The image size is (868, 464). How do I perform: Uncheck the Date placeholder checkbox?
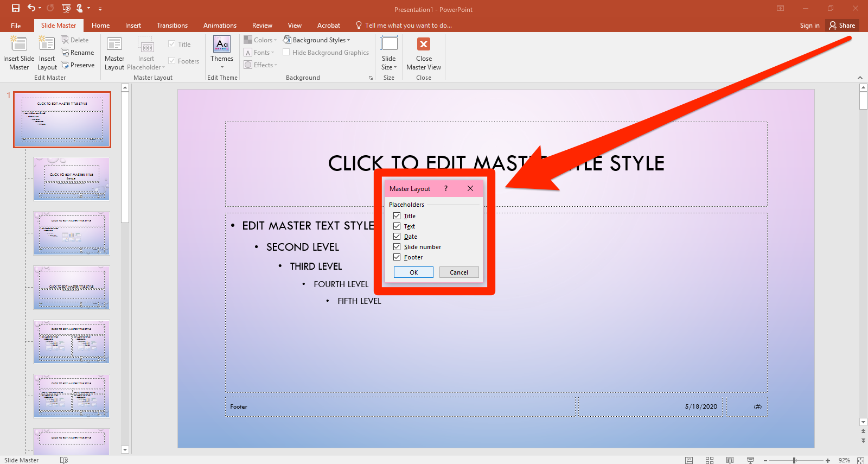click(397, 237)
